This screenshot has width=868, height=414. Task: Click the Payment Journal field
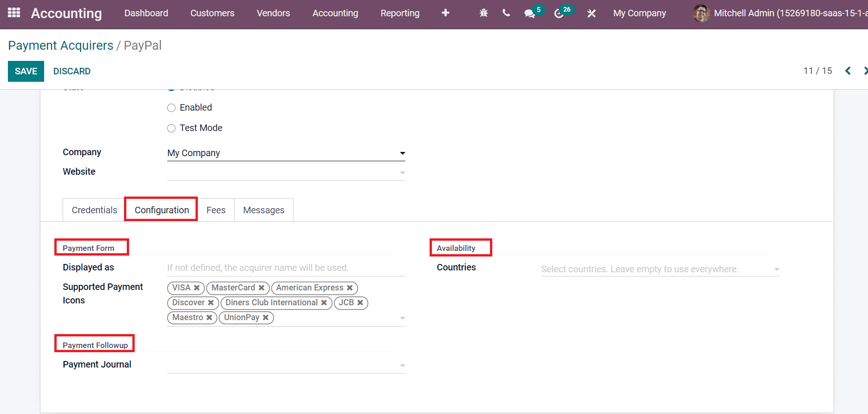[286, 365]
